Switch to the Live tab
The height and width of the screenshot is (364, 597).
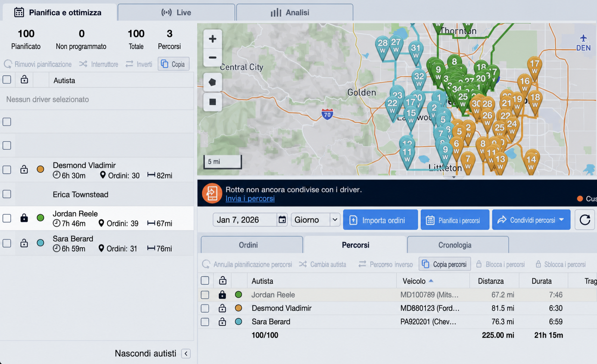click(176, 12)
